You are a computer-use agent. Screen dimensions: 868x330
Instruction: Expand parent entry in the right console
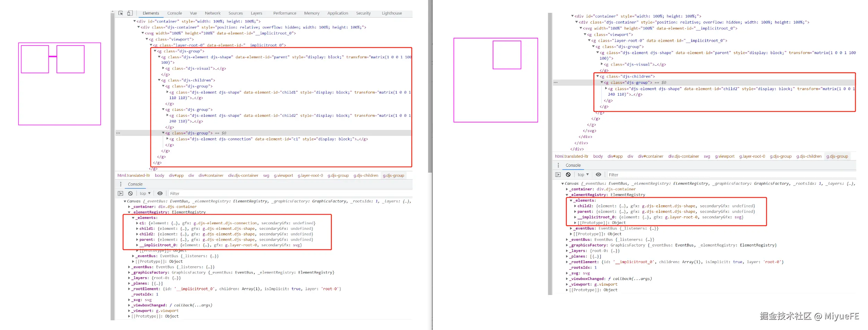[x=575, y=211]
